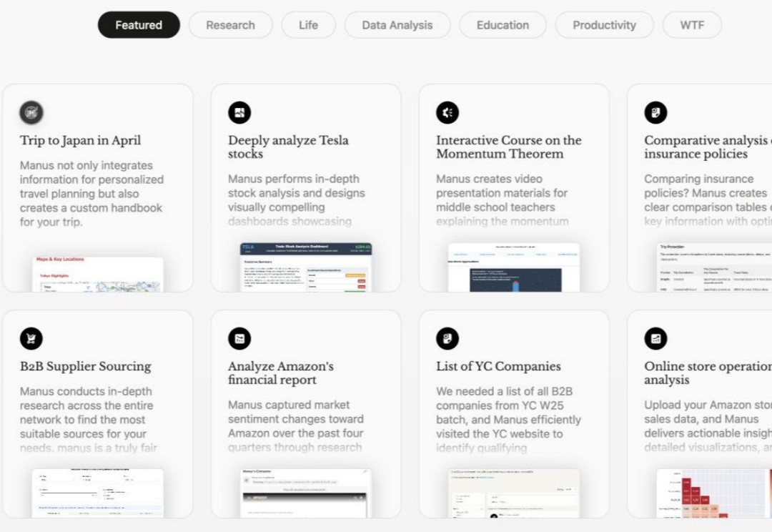Viewport: 772px width, 532px height.
Task: Click text 'We needed a list of all B2B'
Action: (x=504, y=391)
